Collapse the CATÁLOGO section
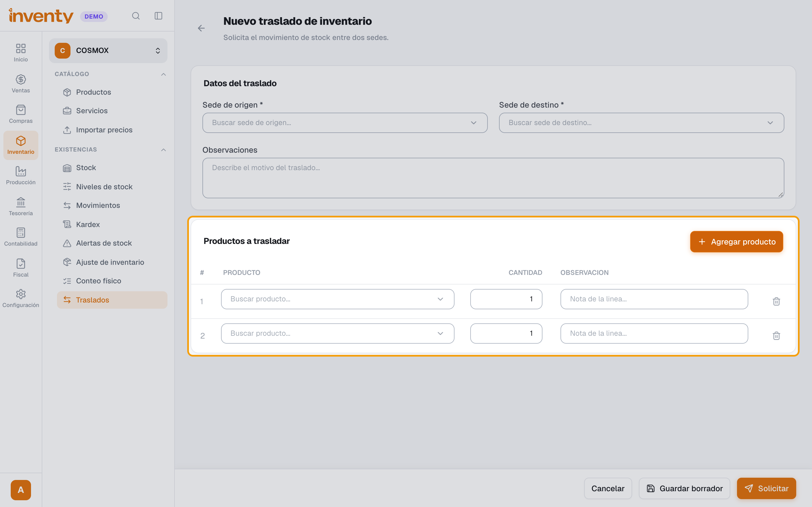The width and height of the screenshot is (812, 507). pyautogui.click(x=164, y=74)
